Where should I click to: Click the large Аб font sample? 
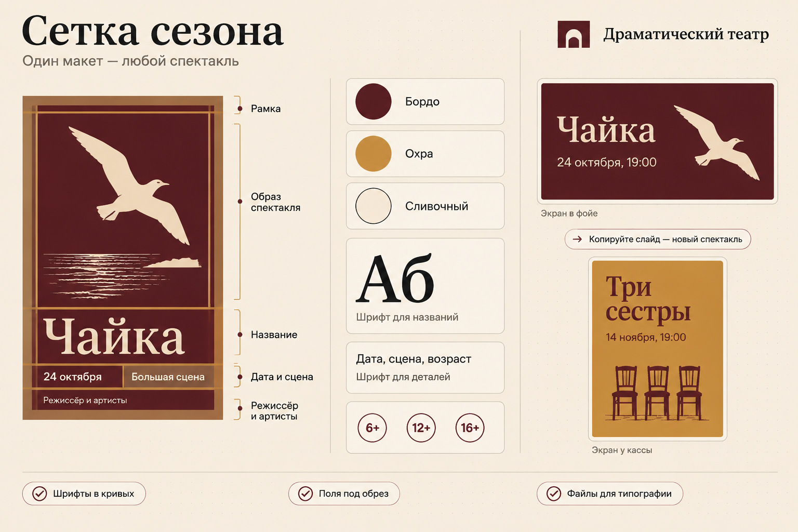click(395, 279)
